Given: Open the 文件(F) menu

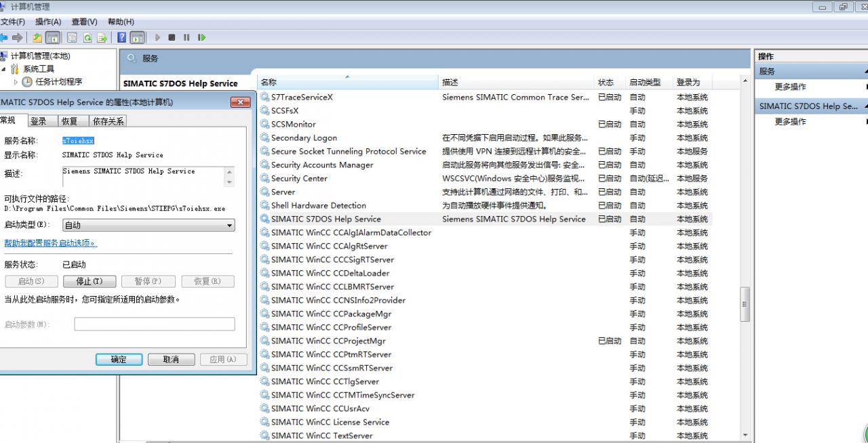Looking at the screenshot, I should click(12, 22).
